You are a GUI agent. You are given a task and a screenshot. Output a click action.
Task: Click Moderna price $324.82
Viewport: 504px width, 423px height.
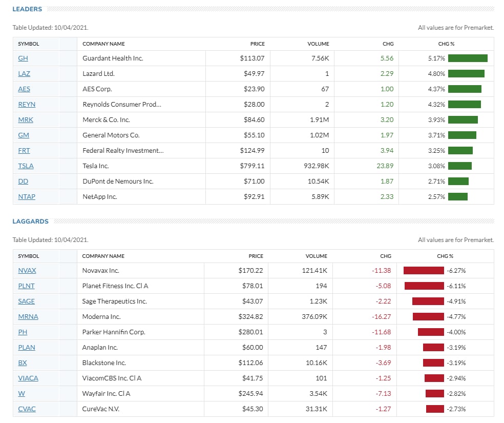(x=250, y=317)
